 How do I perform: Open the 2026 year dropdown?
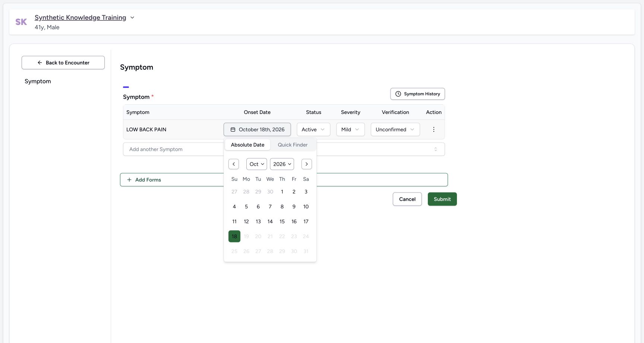282,164
